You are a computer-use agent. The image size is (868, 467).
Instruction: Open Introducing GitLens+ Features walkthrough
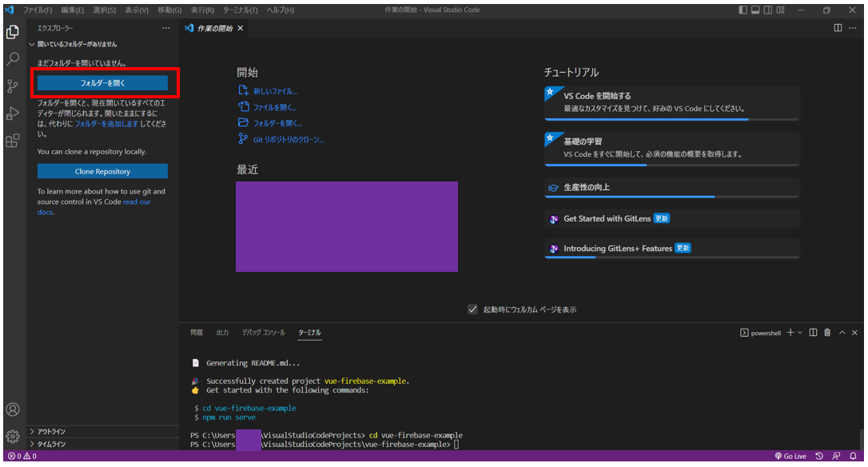672,249
